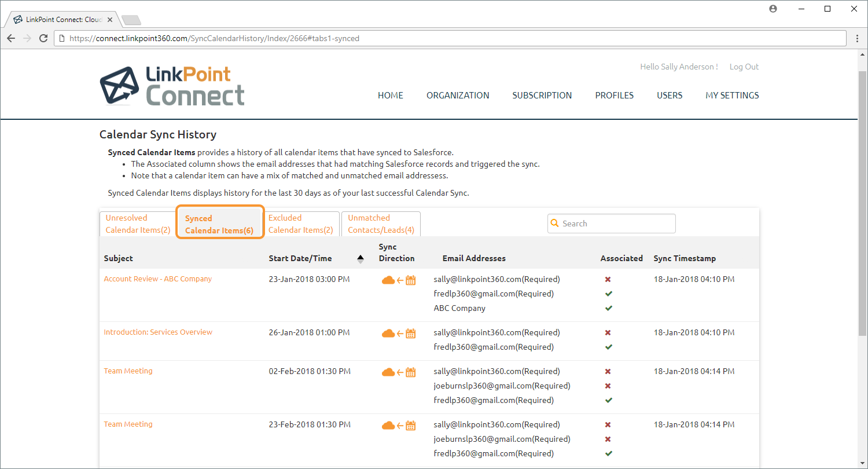Close the LinkPoint Connect browser tab
The width and height of the screenshot is (868, 469).
pyautogui.click(x=110, y=20)
